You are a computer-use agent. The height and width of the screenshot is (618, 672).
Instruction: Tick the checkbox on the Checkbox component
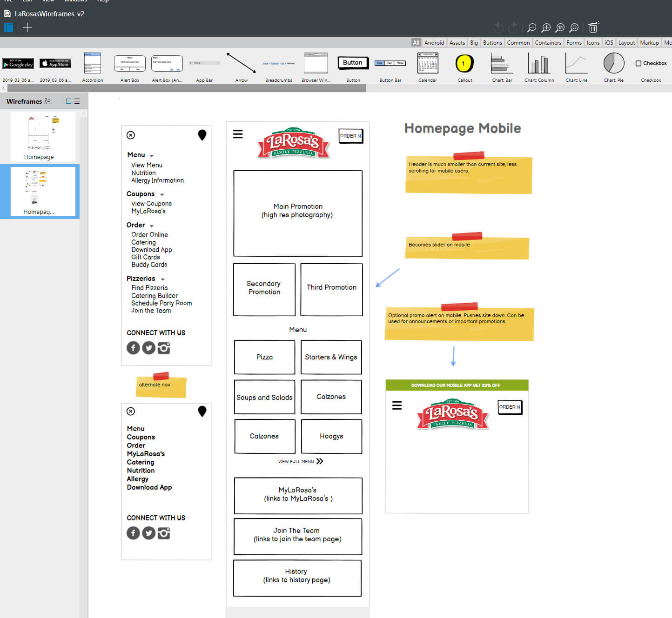point(638,63)
